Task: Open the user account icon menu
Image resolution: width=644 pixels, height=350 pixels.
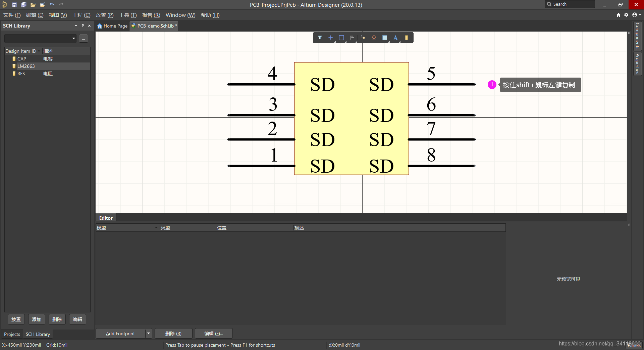Action: click(x=636, y=15)
